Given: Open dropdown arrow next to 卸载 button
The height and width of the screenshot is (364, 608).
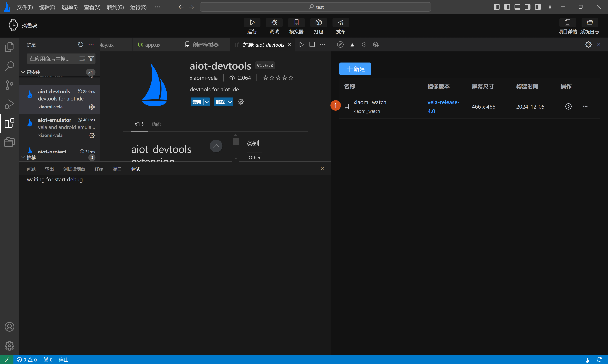Looking at the screenshot, I should tap(230, 102).
